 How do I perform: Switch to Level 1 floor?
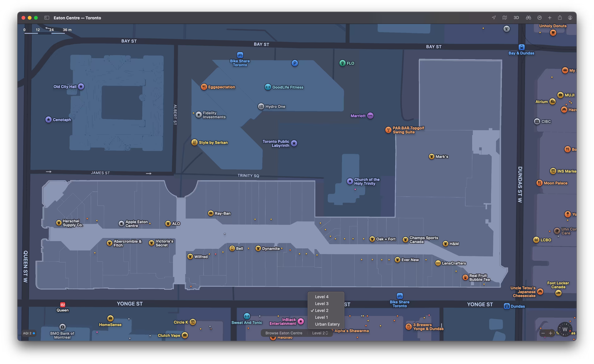[321, 317]
